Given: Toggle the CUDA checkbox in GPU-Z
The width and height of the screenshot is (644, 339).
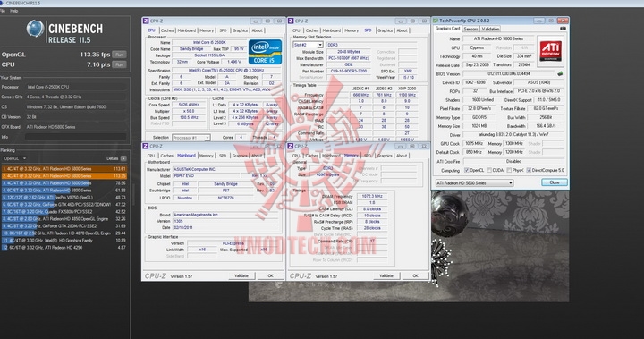Looking at the screenshot, I should coord(488,170).
